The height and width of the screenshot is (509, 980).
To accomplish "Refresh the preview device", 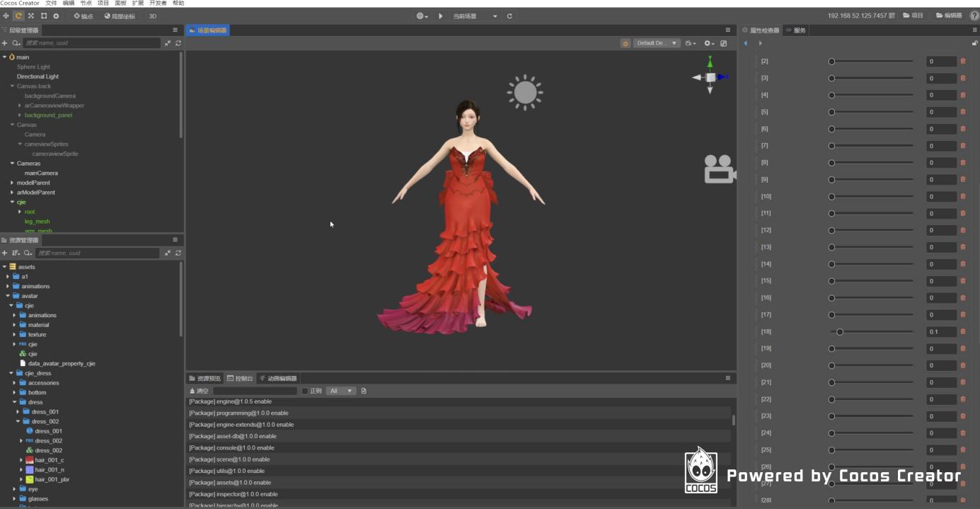I will [x=509, y=16].
